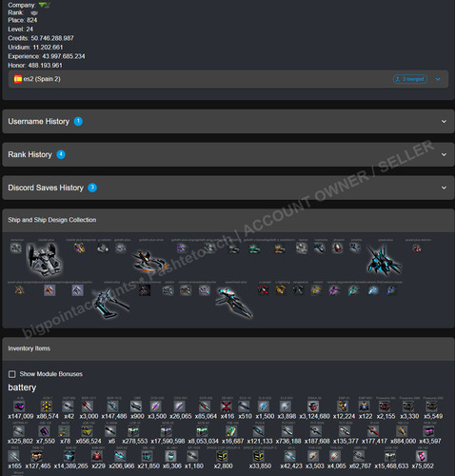Click the 'Place: 824' line
455x476 pixels.
click(23, 20)
